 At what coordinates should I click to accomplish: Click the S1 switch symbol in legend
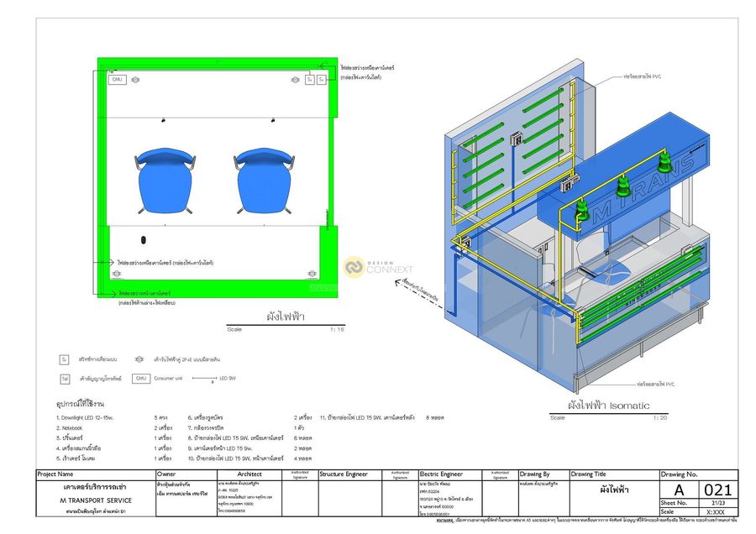click(x=63, y=359)
